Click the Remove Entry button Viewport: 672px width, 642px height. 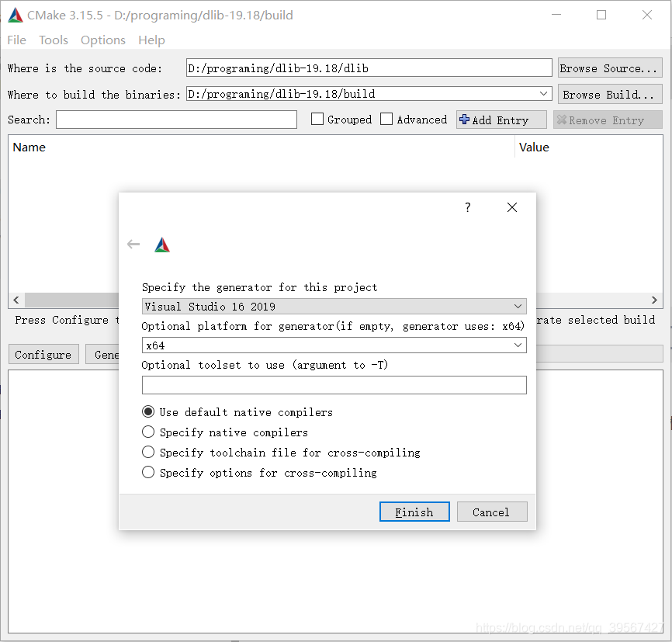pyautogui.click(x=608, y=120)
